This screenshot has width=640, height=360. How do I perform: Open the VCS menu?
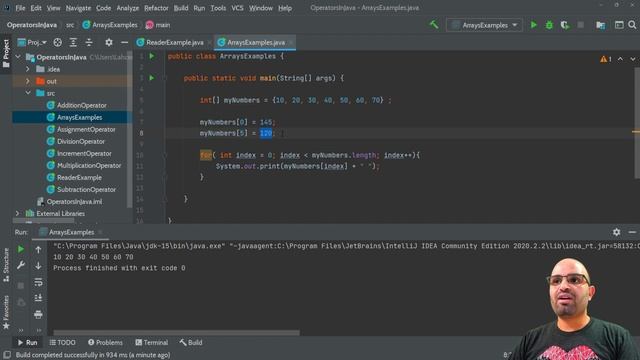(x=237, y=8)
